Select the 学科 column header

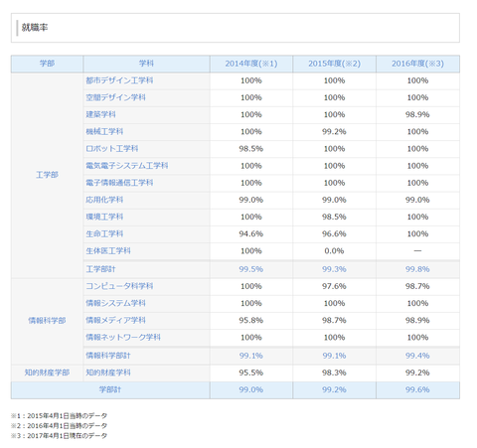[x=146, y=64]
